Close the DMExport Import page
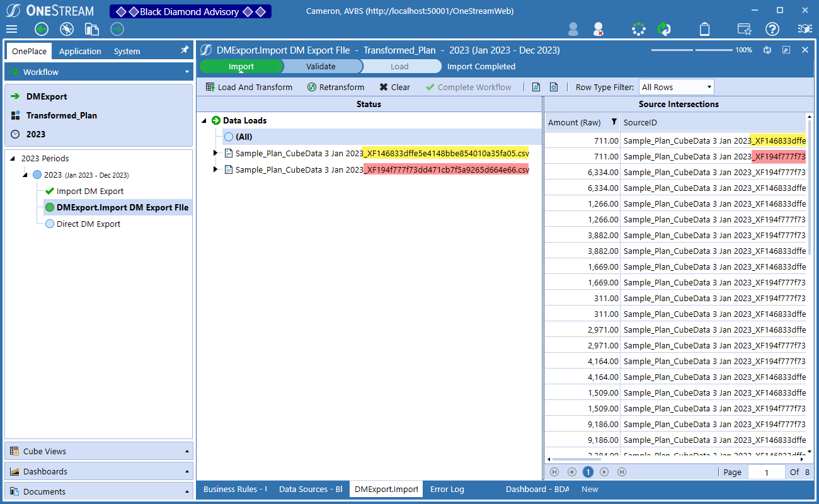819x504 pixels. 805,50
